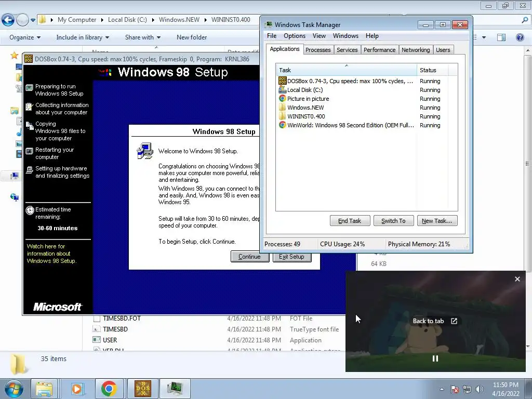Screen dimensions: 532x399
Task: Toggle the Explorer preview pane icon
Action: (x=501, y=37)
